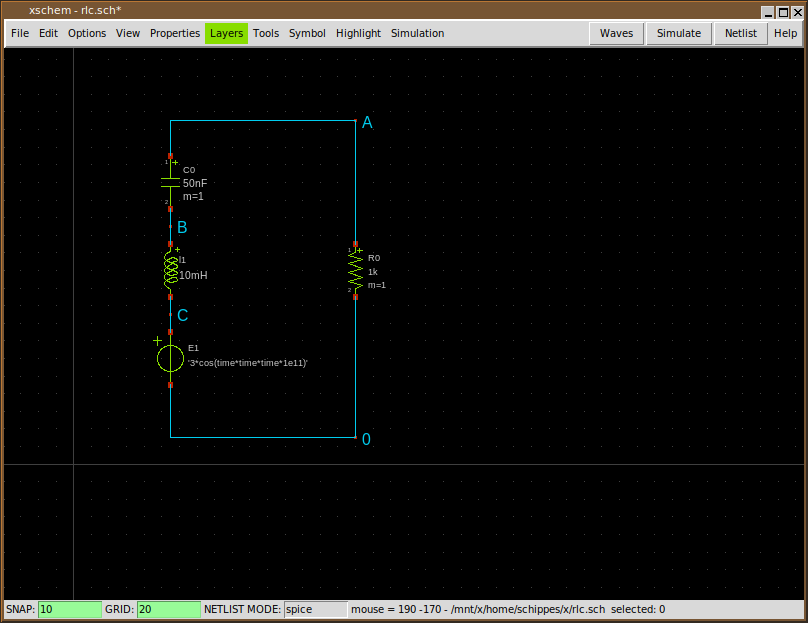The height and width of the screenshot is (623, 808).
Task: Expand the View menu
Action: pos(128,33)
